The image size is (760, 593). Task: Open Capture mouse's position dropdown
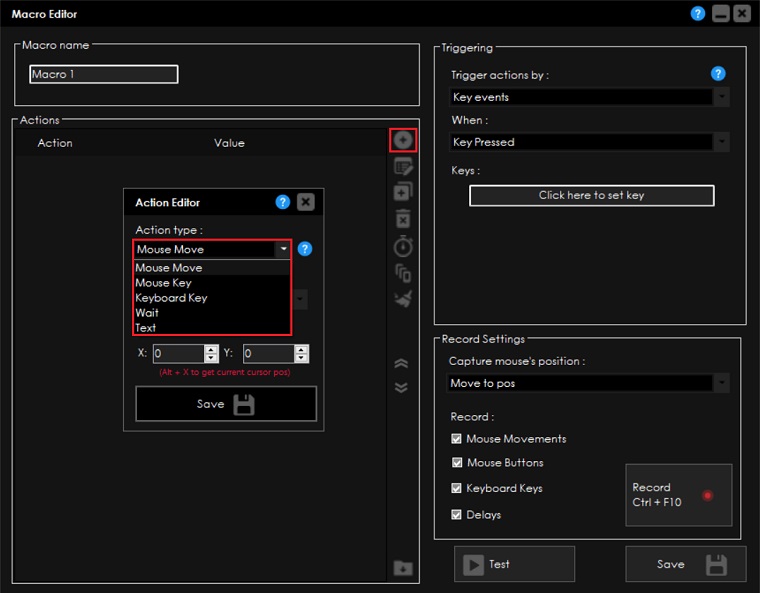[588, 383]
